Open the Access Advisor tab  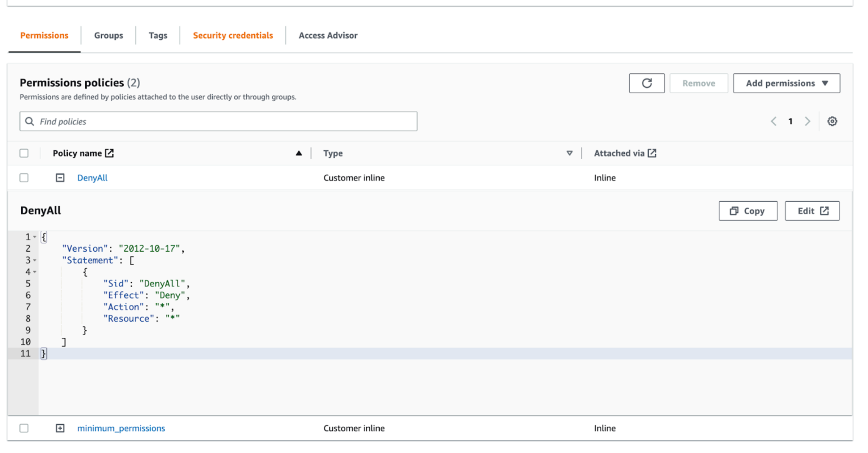(x=328, y=35)
